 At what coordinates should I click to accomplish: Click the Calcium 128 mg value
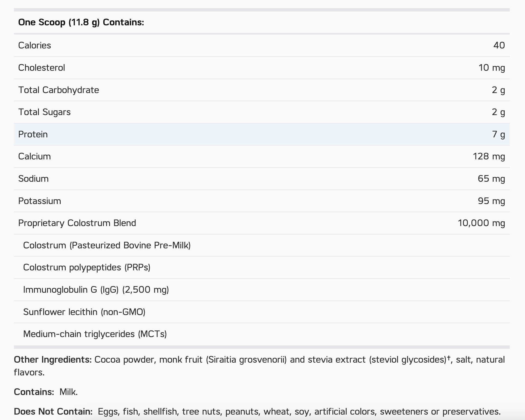click(x=489, y=156)
